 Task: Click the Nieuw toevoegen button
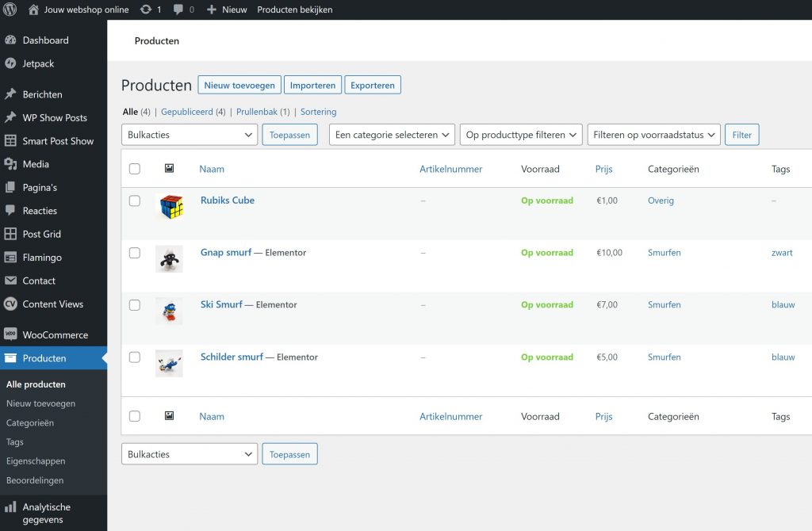tap(239, 86)
